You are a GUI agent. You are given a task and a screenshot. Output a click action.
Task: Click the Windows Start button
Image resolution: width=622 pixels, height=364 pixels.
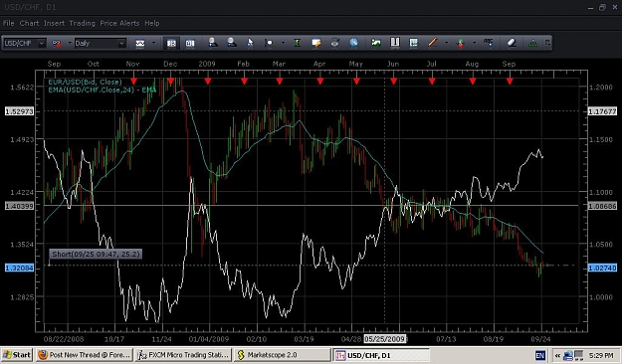(17, 355)
